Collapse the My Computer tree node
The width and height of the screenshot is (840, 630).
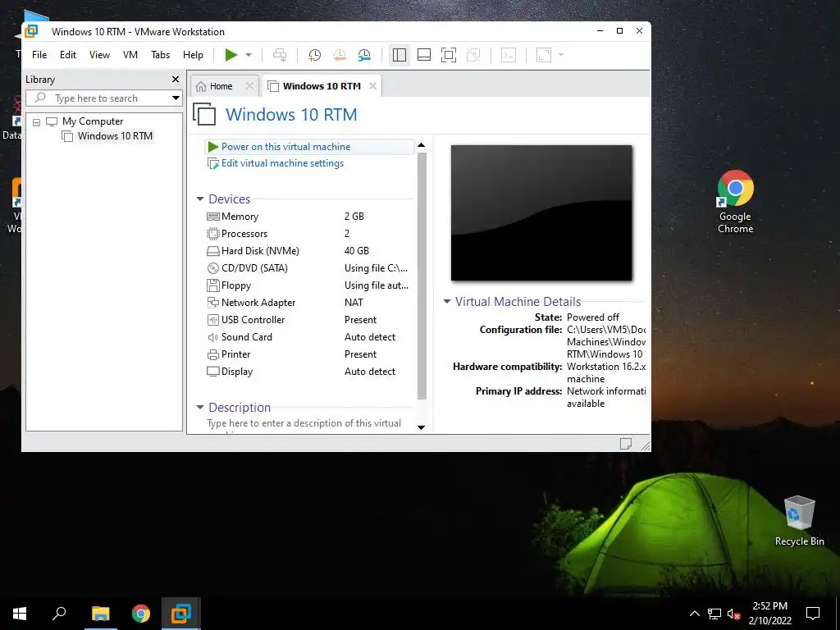tap(36, 122)
